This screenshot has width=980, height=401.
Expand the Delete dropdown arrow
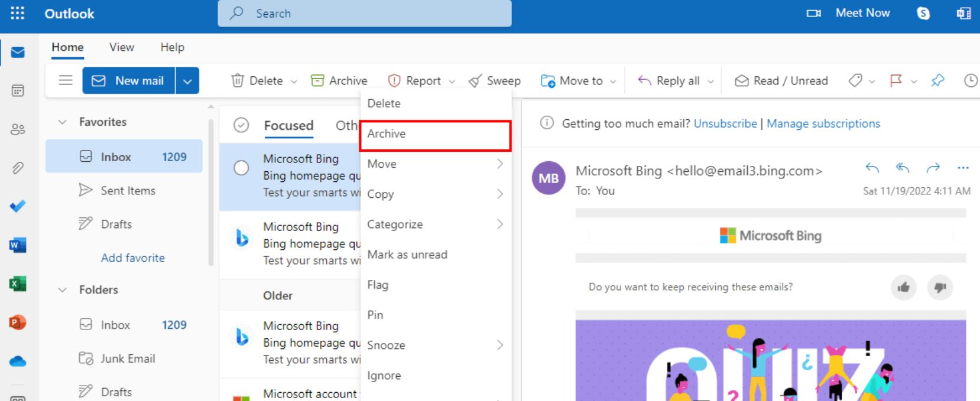tap(294, 81)
